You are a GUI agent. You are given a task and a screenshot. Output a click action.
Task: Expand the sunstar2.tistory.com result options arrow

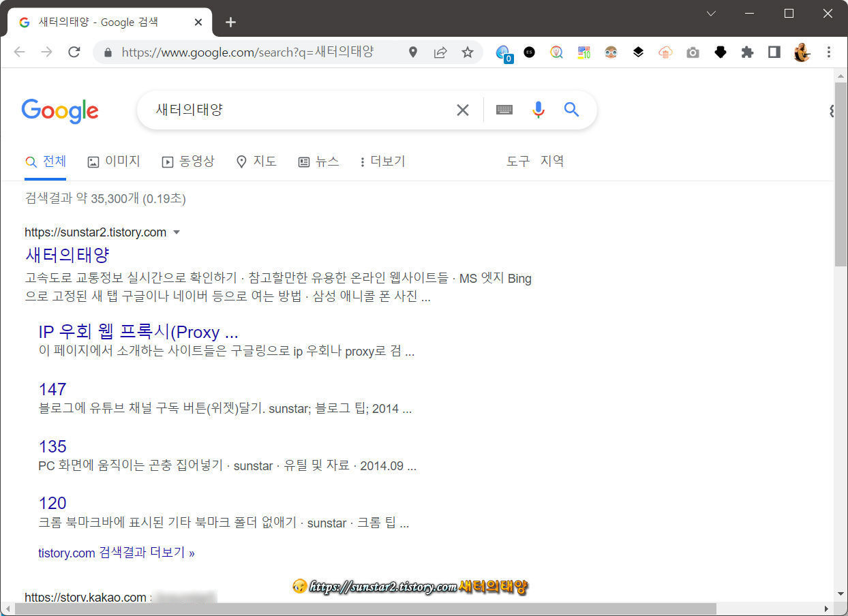coord(177,232)
